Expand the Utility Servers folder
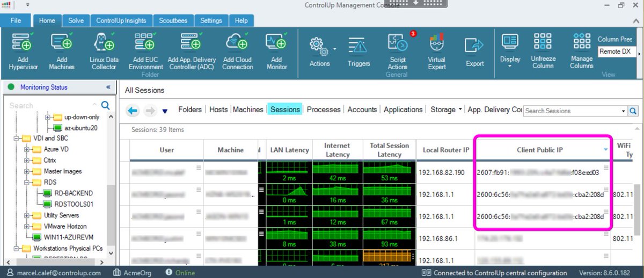Image resolution: width=644 pixels, height=278 pixels. (x=27, y=215)
